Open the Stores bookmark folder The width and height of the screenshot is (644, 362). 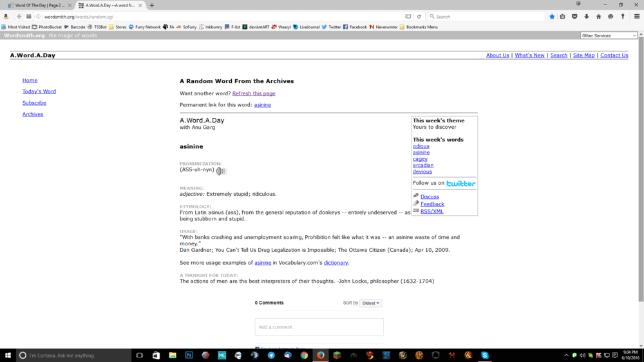tap(117, 27)
